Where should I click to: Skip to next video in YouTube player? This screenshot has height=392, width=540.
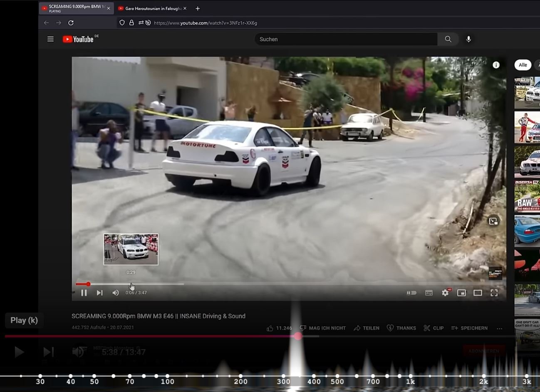99,293
